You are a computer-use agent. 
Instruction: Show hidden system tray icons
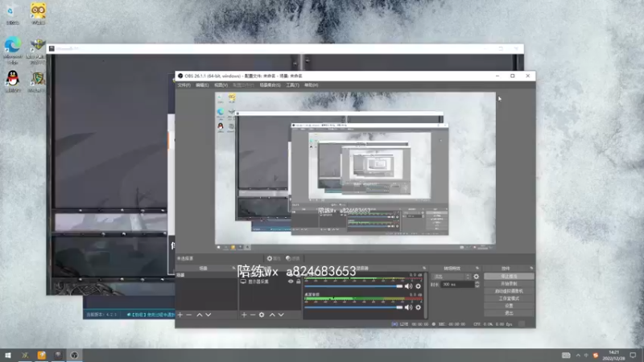click(x=578, y=356)
